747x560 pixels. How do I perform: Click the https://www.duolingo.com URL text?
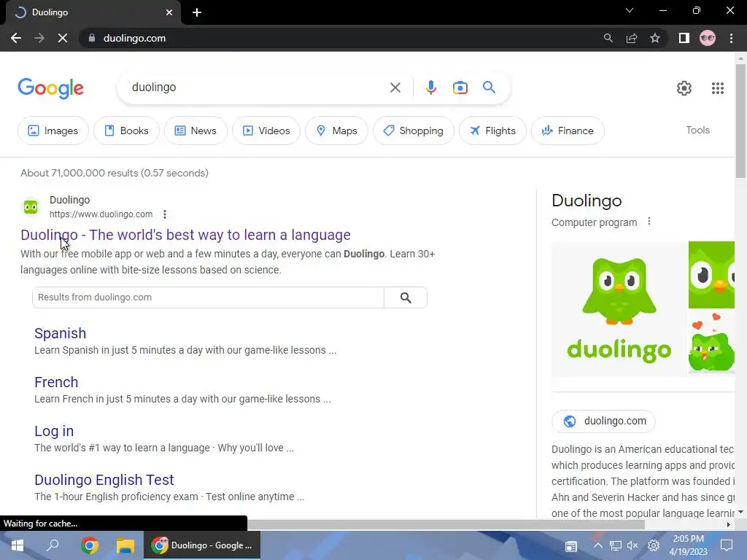[x=101, y=214]
